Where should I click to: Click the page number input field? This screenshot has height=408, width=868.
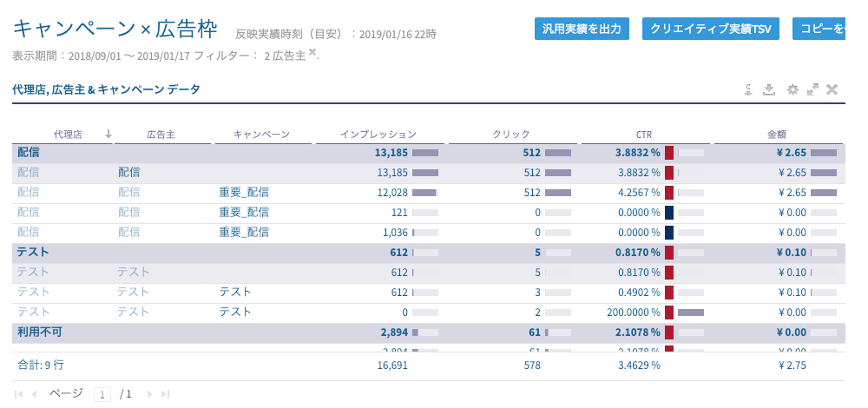[102, 394]
